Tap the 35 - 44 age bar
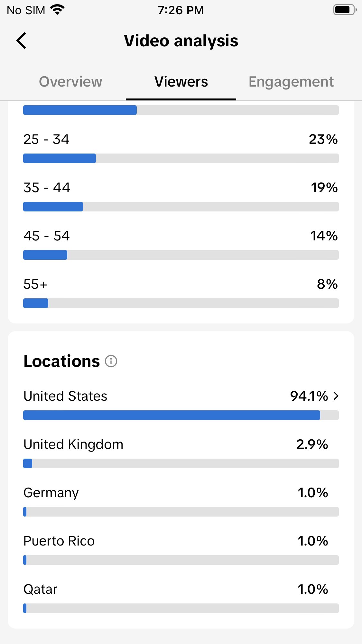Screen dimensions: 362x644 point(181,207)
